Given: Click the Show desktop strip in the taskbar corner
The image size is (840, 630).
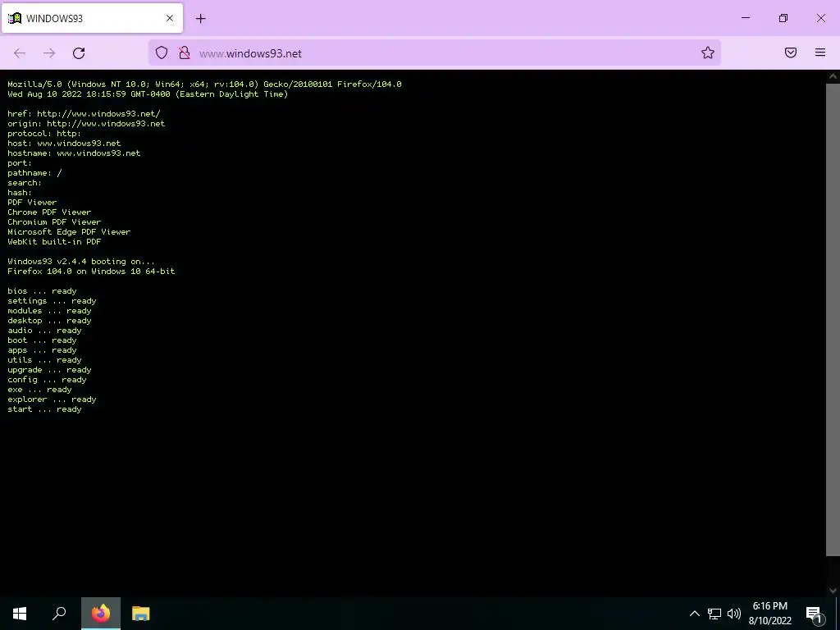Looking at the screenshot, I should [838, 614].
